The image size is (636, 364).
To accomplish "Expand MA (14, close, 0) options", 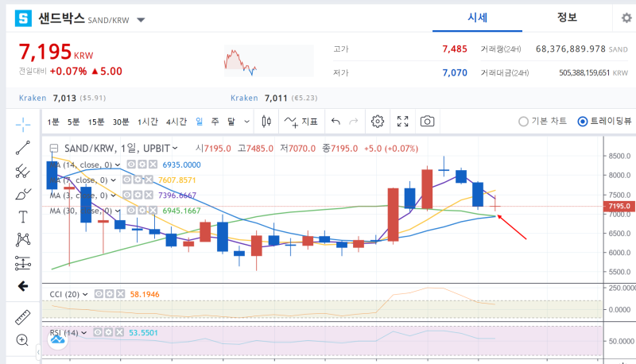I will coord(118,165).
